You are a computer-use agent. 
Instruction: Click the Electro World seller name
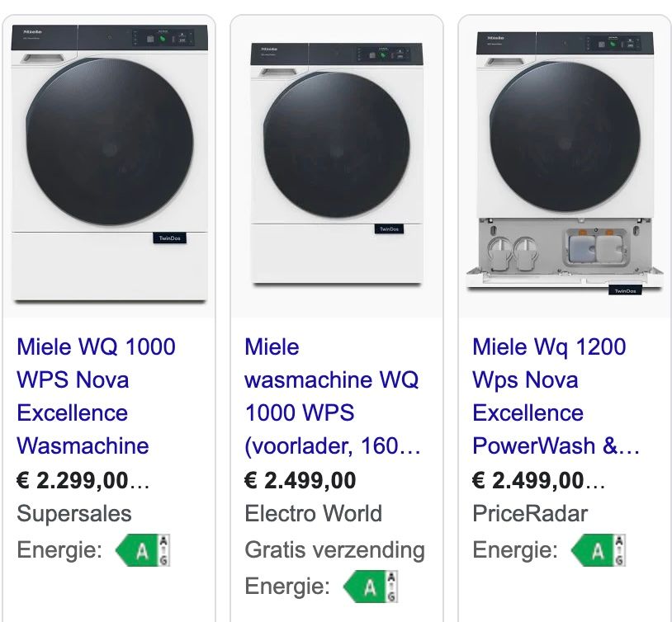pyautogui.click(x=313, y=514)
